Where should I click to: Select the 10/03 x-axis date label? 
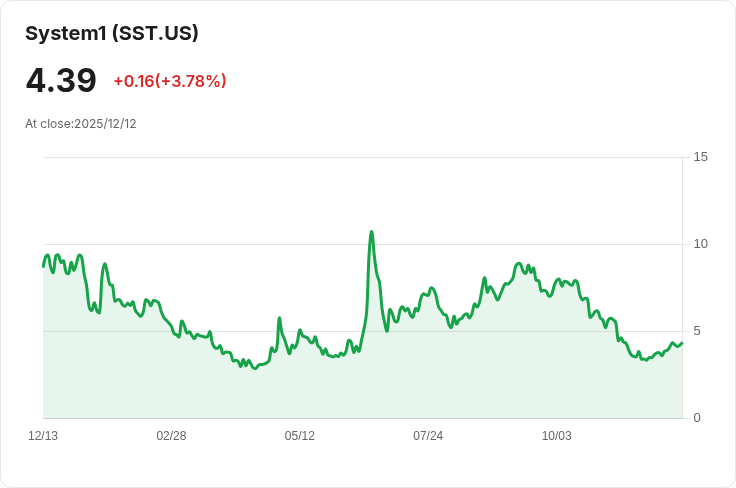click(x=557, y=436)
